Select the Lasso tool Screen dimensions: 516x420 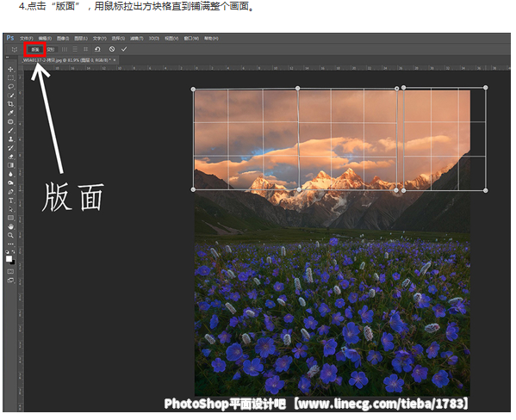click(x=10, y=87)
